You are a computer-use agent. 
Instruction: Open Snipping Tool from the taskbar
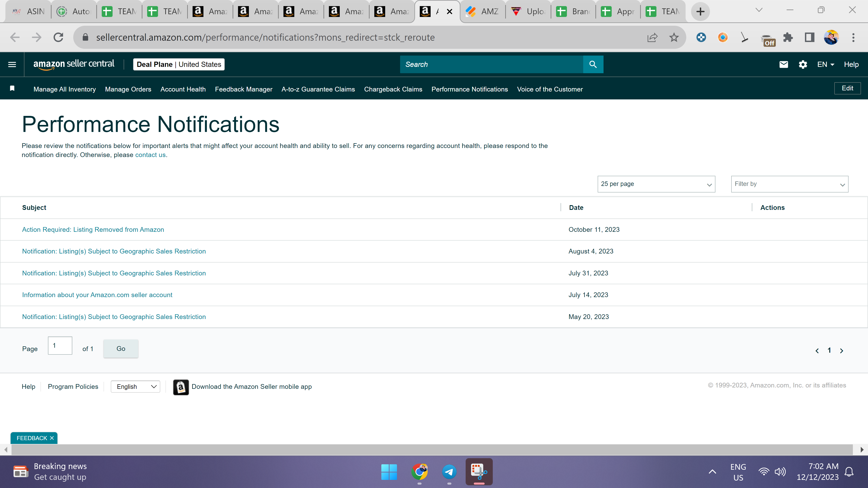point(479,472)
